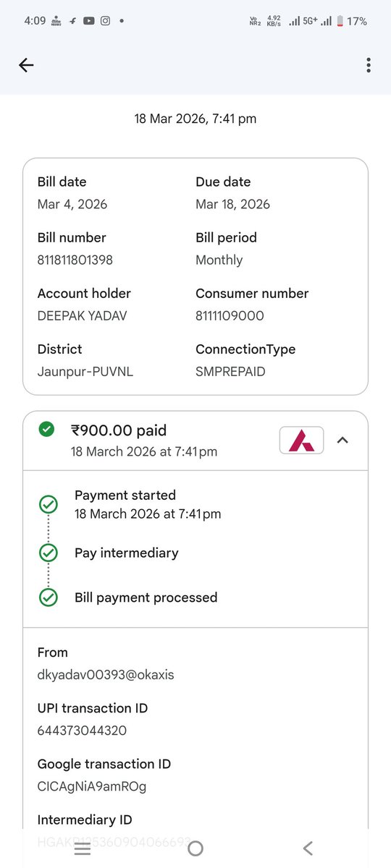Select the Google transaction ID CICAgNiA9amROg
The width and height of the screenshot is (391, 868).
[92, 786]
